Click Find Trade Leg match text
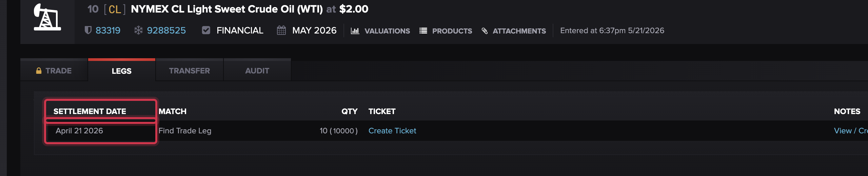868x176 pixels. (185, 131)
